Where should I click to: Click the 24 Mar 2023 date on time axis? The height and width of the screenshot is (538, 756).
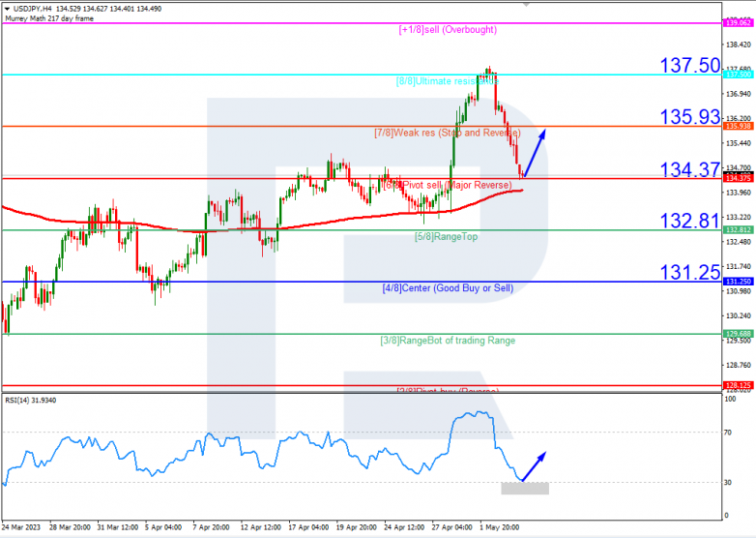(20, 527)
